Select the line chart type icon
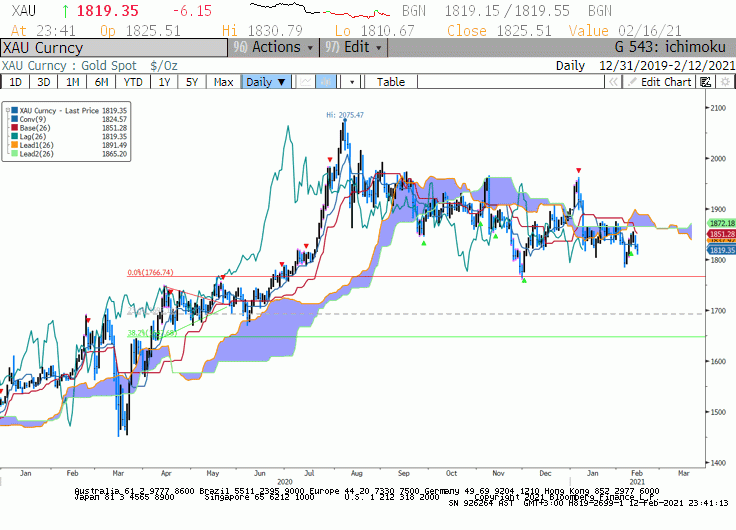 coord(306,82)
